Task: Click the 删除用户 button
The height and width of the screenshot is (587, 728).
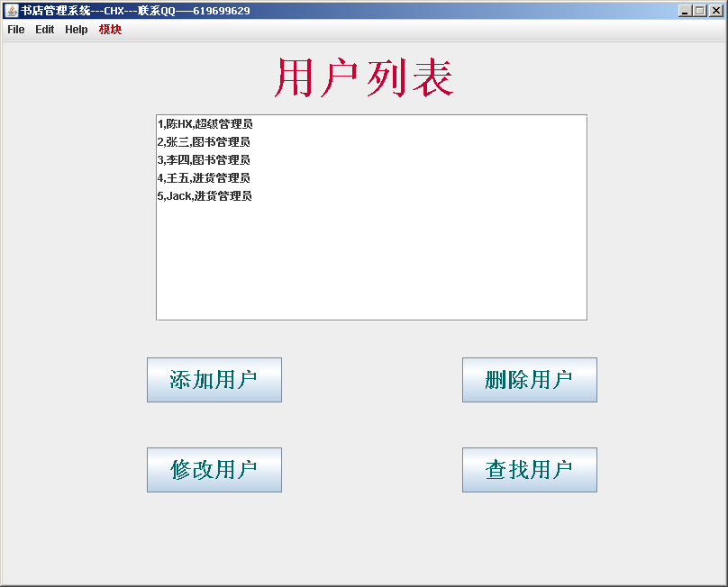Action: pos(529,380)
